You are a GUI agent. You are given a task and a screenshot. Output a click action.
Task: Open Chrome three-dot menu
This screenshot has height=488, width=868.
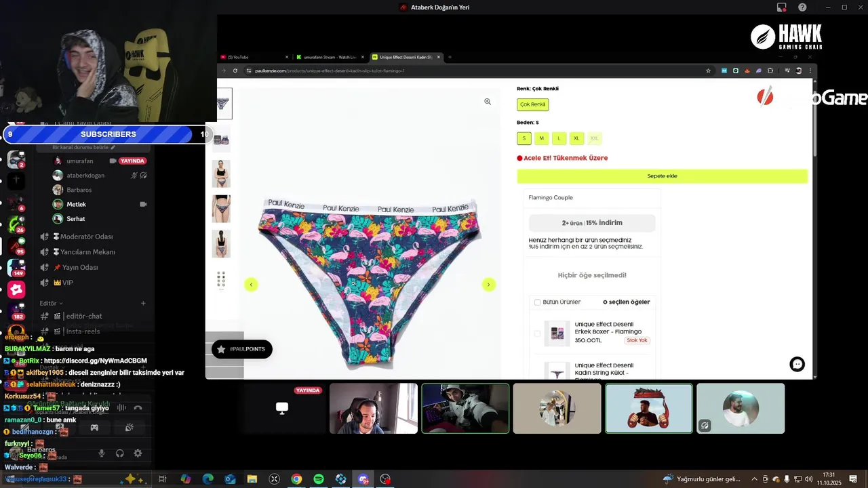click(x=809, y=70)
